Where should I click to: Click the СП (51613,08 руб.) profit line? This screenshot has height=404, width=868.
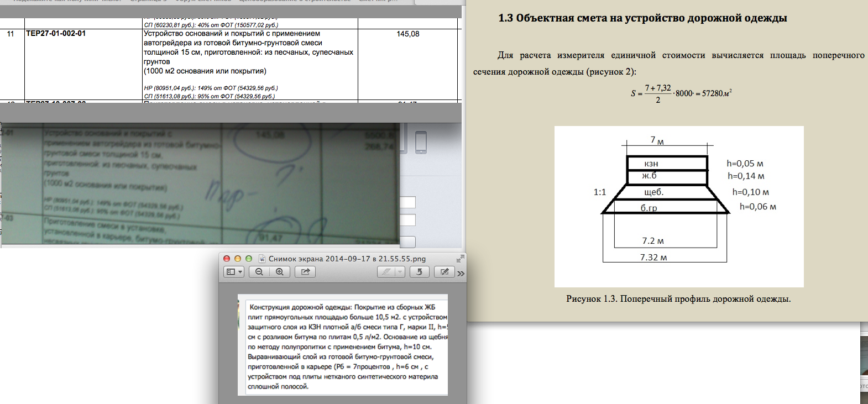[209, 96]
